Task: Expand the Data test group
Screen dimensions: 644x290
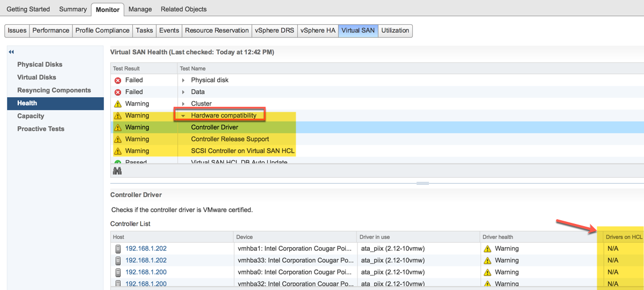Action: (x=183, y=92)
